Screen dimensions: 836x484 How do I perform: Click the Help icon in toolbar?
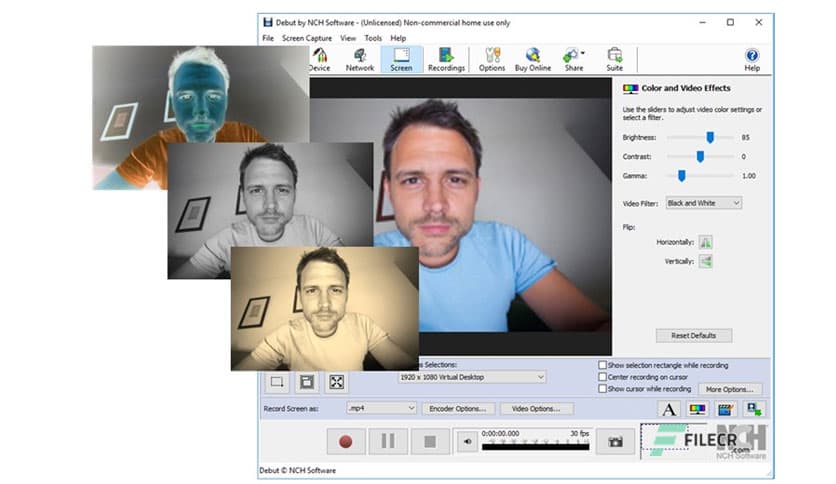point(752,60)
